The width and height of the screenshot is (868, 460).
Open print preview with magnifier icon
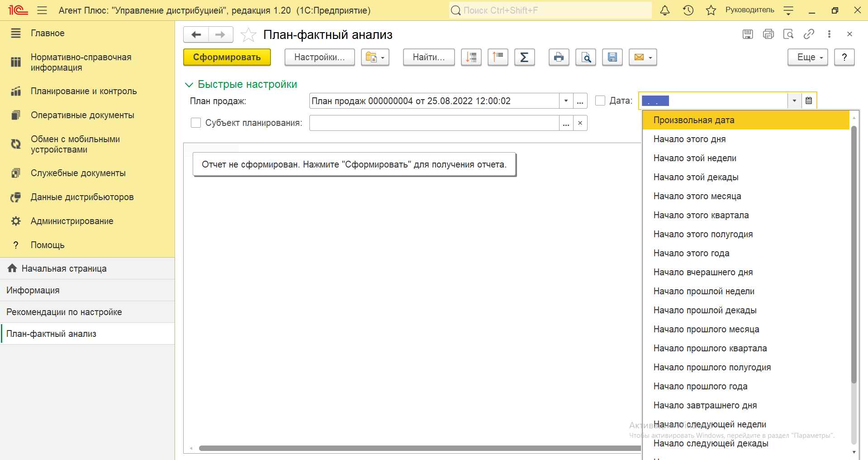586,57
